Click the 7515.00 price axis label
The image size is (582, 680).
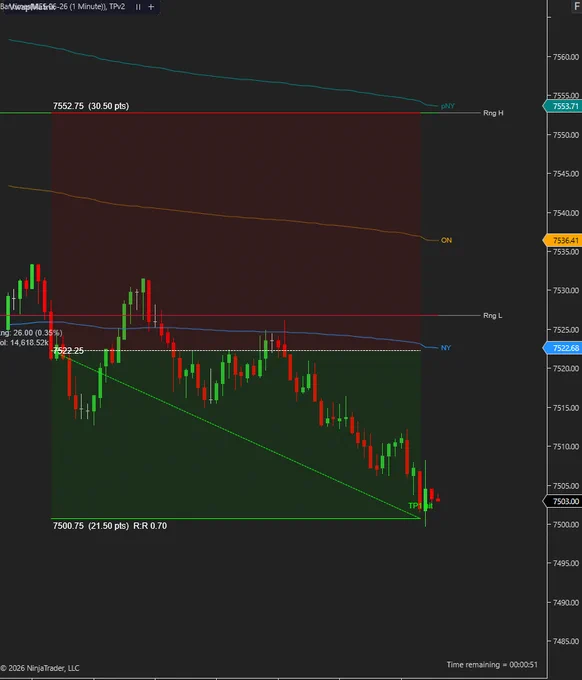(x=566, y=408)
